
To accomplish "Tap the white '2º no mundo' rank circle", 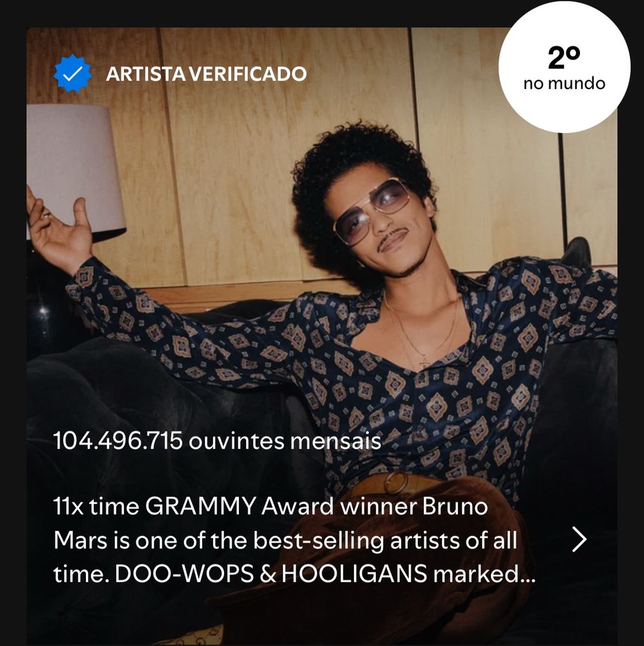I will [x=564, y=67].
